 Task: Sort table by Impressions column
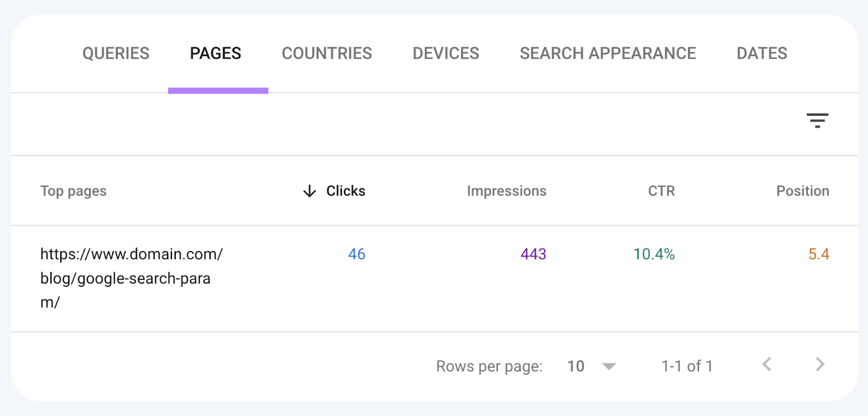coord(506,191)
